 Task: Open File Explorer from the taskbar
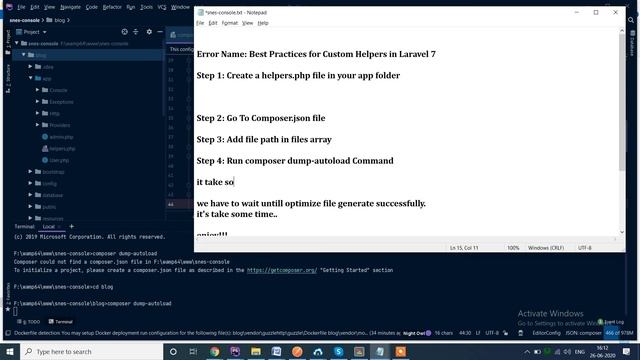(256, 351)
